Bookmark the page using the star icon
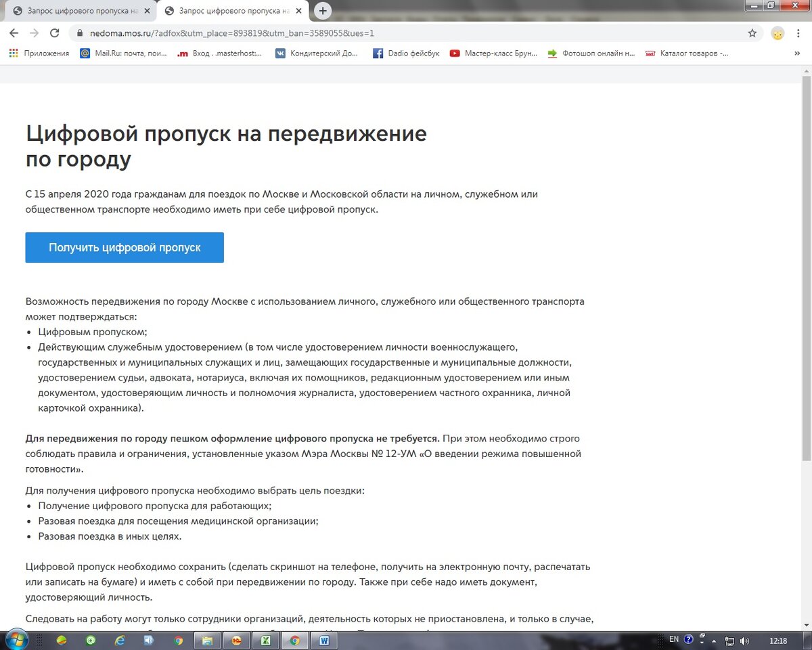The height and width of the screenshot is (650, 812). [752, 32]
